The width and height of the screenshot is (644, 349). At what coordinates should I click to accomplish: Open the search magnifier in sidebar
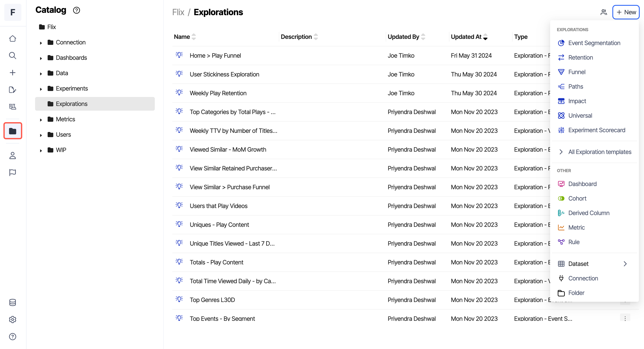[12, 56]
